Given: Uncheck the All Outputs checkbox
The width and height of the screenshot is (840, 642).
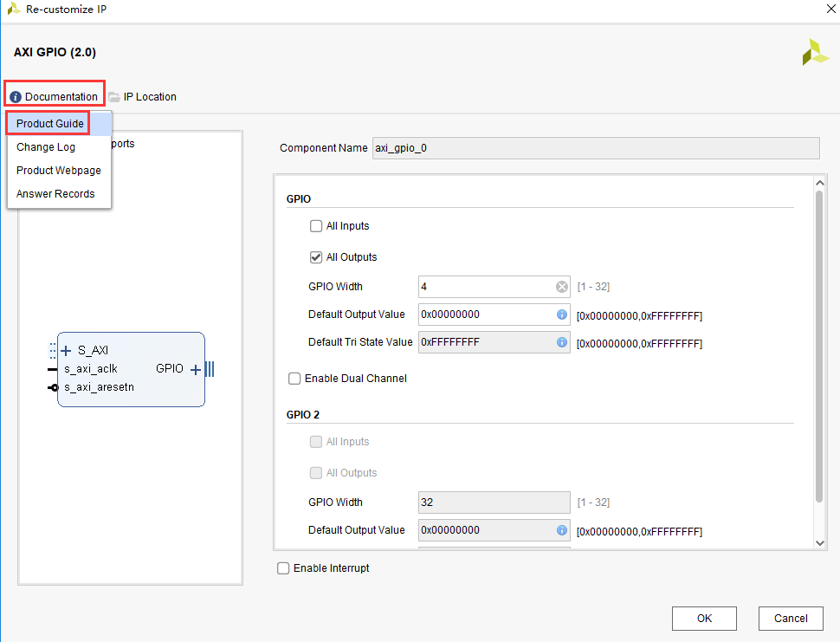Looking at the screenshot, I should tap(316, 256).
